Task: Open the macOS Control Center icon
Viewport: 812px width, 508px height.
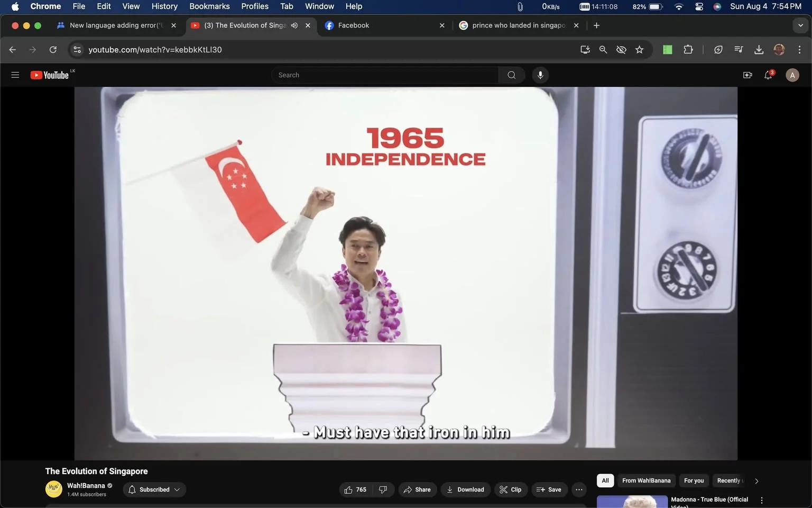Action: [x=699, y=6]
